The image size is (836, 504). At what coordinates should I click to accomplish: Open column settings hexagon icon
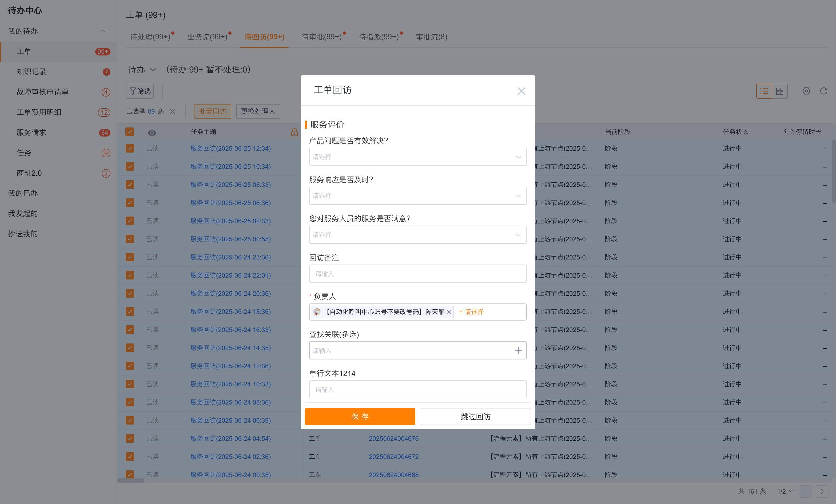click(x=806, y=91)
